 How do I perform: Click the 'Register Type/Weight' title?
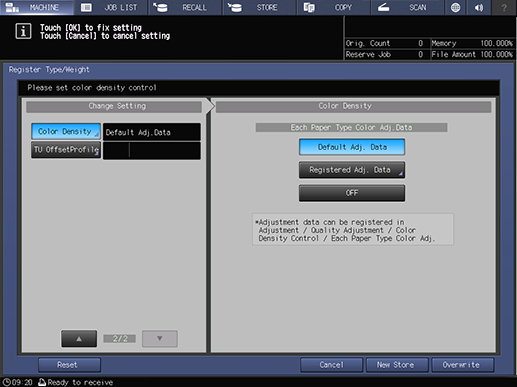[x=49, y=70]
